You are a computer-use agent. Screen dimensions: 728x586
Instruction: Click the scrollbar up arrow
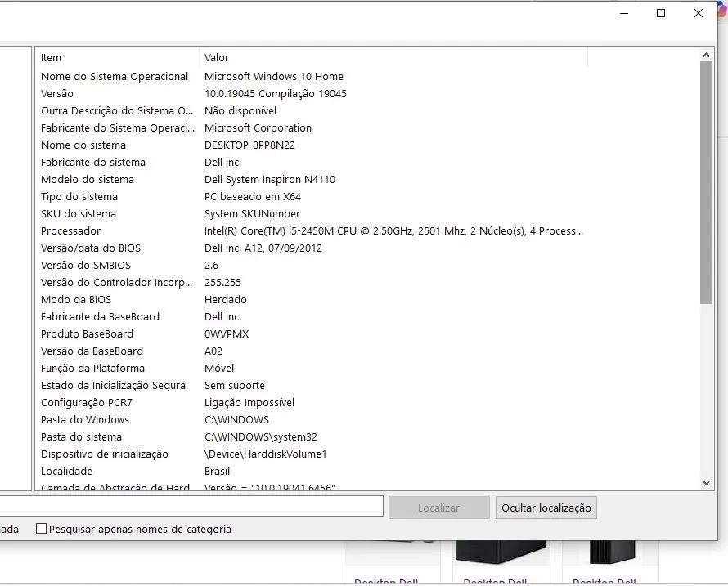point(706,55)
